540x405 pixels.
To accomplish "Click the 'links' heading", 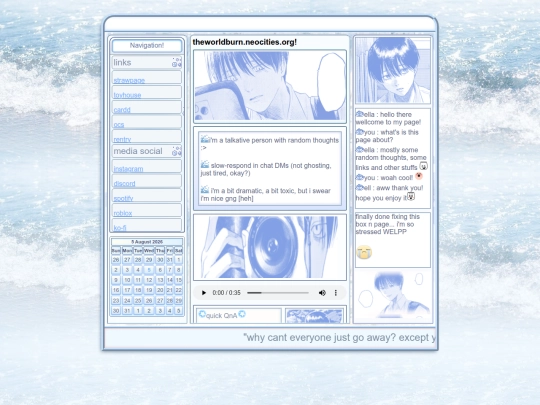I will click(122, 62).
